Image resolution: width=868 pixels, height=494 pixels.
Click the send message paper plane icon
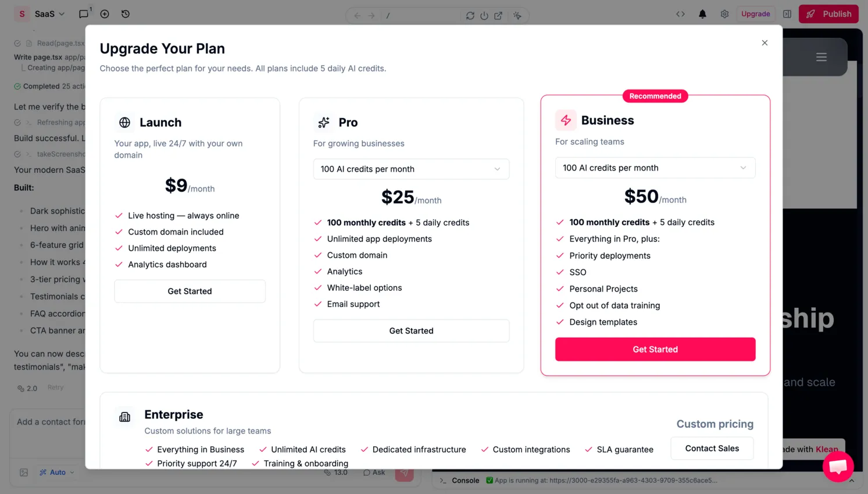[405, 472]
